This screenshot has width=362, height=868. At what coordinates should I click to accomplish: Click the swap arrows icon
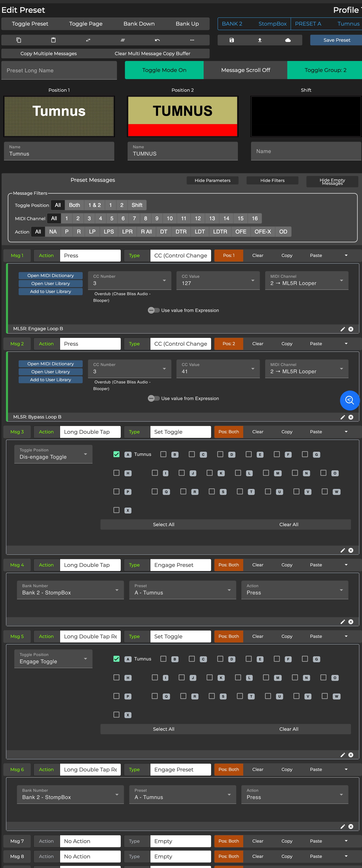tap(88, 40)
